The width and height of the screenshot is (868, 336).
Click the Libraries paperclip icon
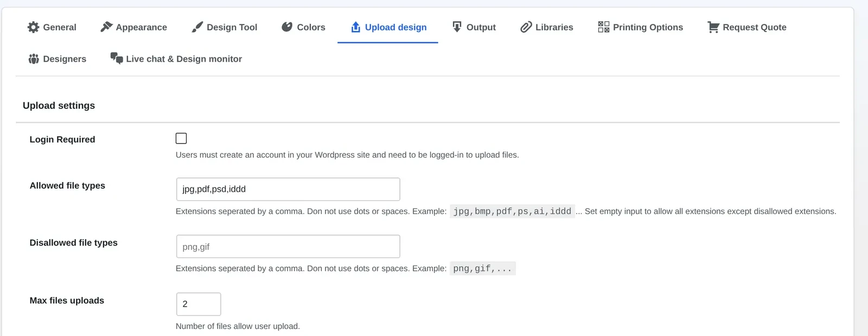(x=526, y=27)
